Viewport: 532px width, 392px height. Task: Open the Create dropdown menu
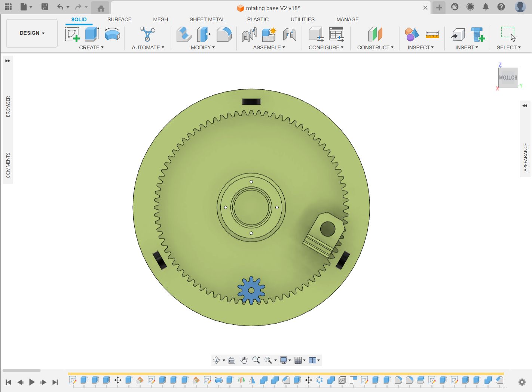91,47
